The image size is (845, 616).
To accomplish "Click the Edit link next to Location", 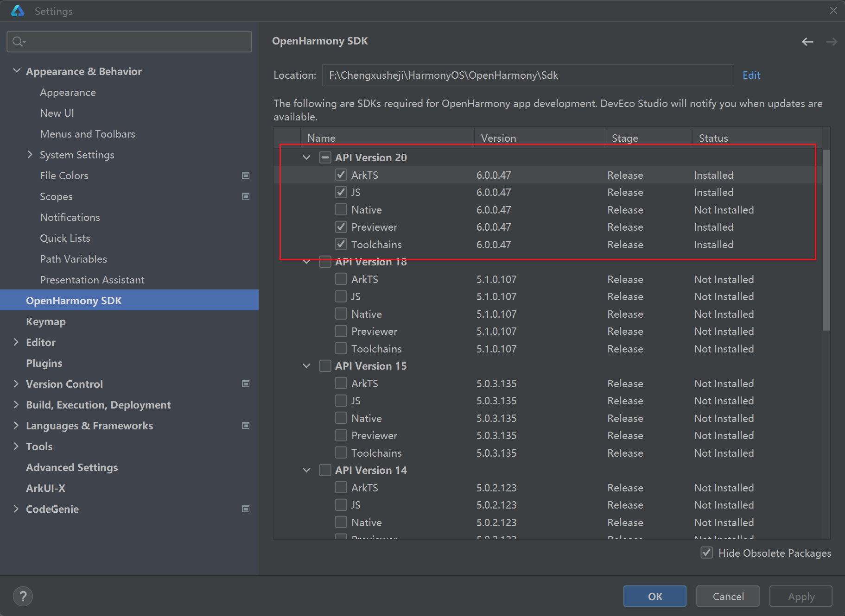I will point(751,75).
